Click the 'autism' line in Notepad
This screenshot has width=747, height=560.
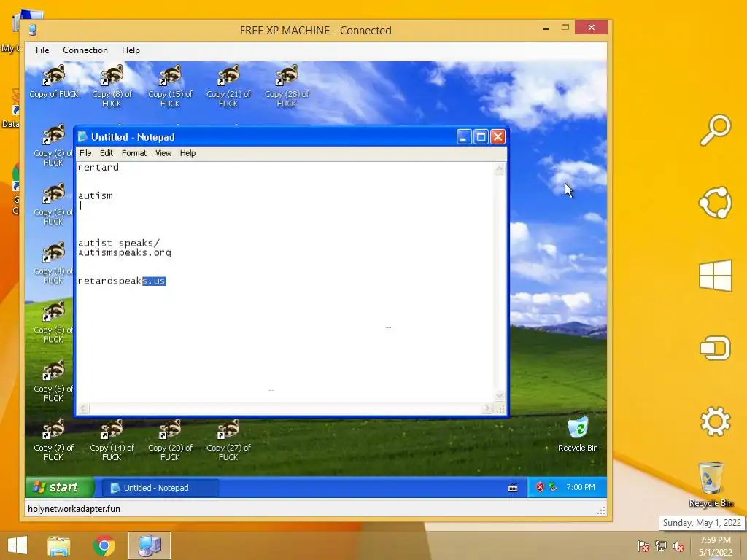[x=96, y=195]
